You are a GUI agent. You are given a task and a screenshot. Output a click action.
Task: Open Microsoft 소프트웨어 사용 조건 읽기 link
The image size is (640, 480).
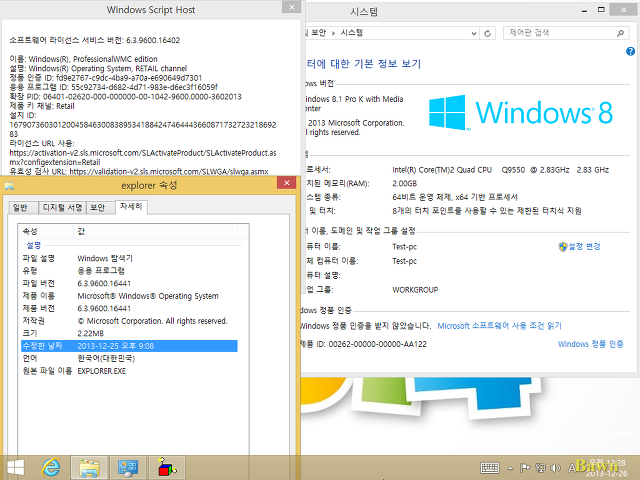click(500, 326)
